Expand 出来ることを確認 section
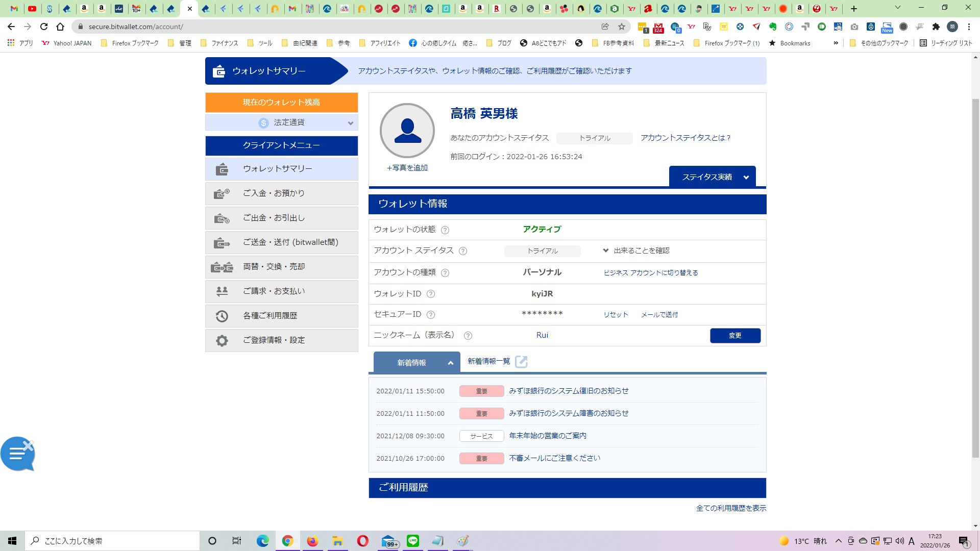The image size is (980, 551). pyautogui.click(x=635, y=251)
